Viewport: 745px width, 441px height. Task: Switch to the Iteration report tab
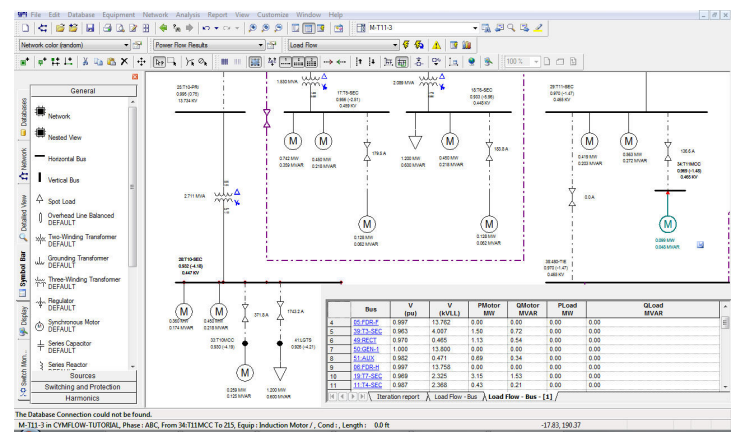pyautogui.click(x=396, y=397)
